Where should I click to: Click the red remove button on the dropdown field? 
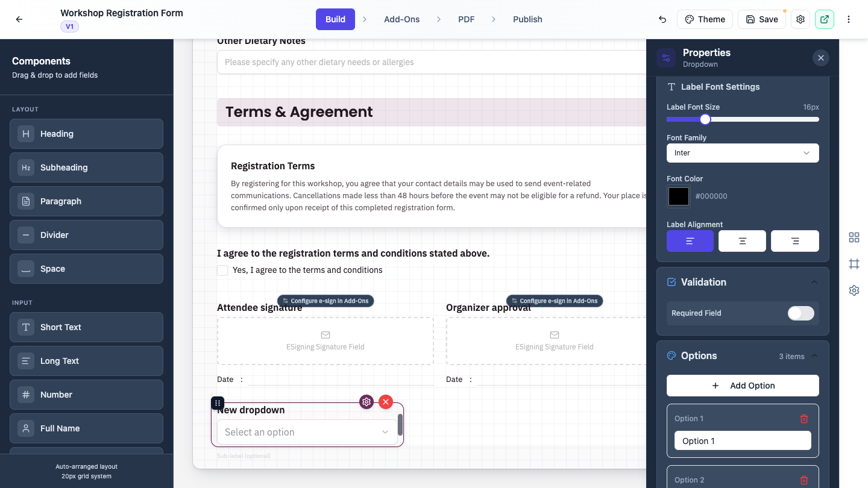tap(386, 402)
